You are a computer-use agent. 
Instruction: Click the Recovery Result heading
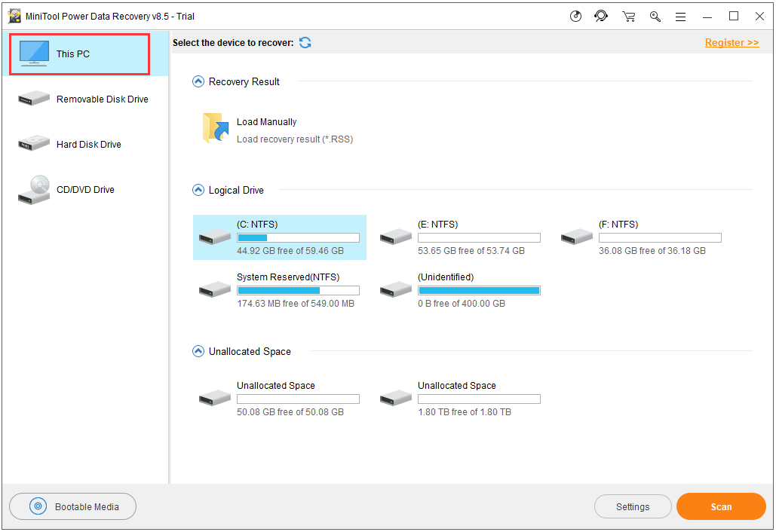coord(244,81)
